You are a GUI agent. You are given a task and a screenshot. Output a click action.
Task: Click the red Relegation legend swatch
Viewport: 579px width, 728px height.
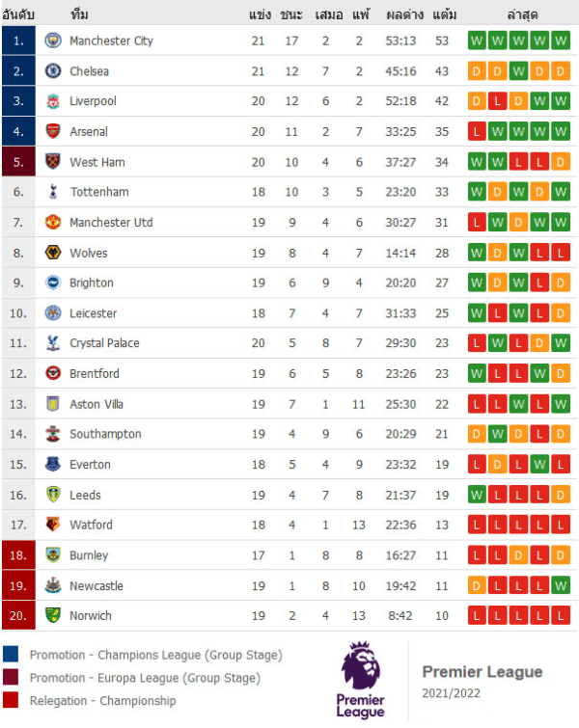(12, 701)
